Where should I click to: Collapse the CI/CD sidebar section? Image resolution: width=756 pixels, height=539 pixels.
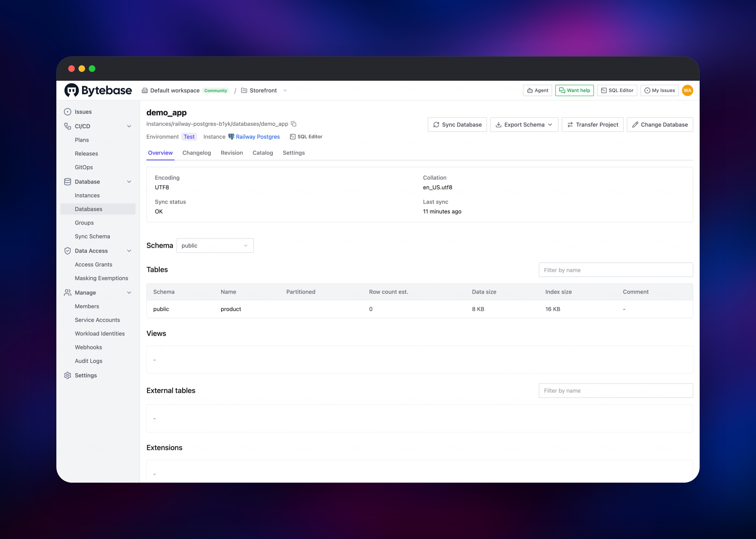[129, 126]
